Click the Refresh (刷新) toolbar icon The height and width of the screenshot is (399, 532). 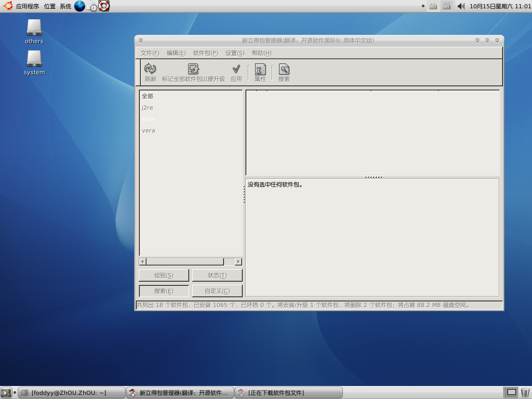150,69
